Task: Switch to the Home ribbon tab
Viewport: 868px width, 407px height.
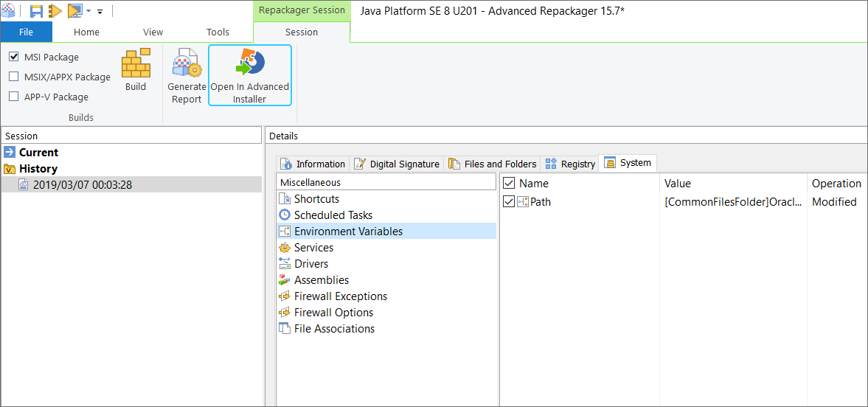Action: pyautogui.click(x=86, y=32)
